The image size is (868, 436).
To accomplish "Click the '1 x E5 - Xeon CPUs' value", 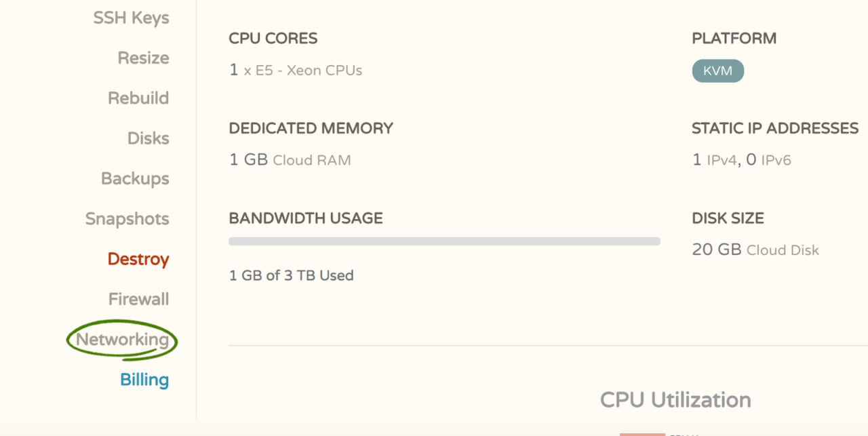I will pyautogui.click(x=296, y=71).
